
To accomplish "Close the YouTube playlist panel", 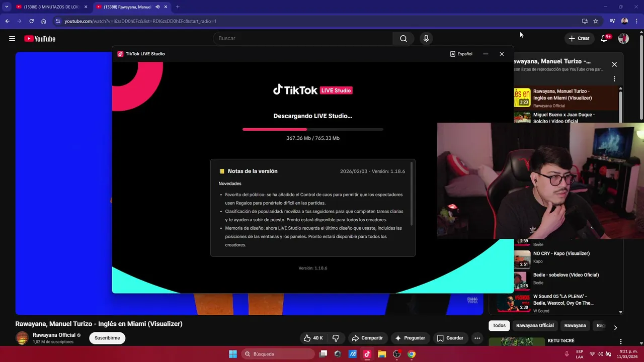I will pos(614,64).
